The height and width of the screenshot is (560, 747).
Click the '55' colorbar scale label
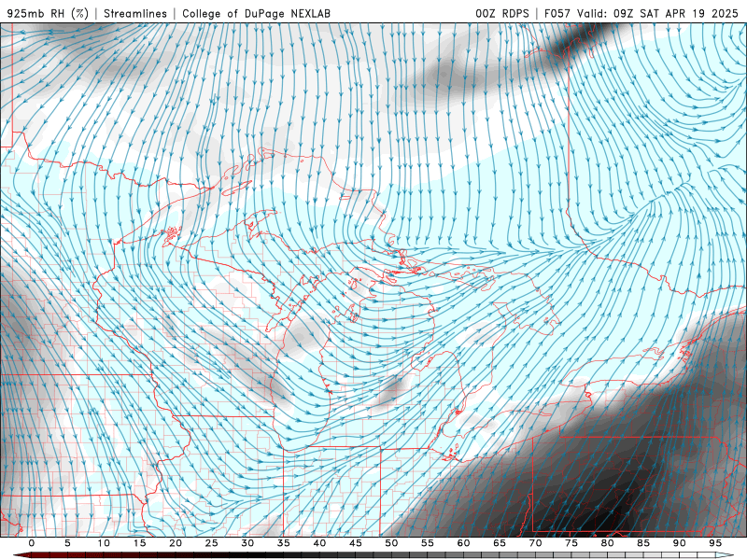click(x=428, y=543)
